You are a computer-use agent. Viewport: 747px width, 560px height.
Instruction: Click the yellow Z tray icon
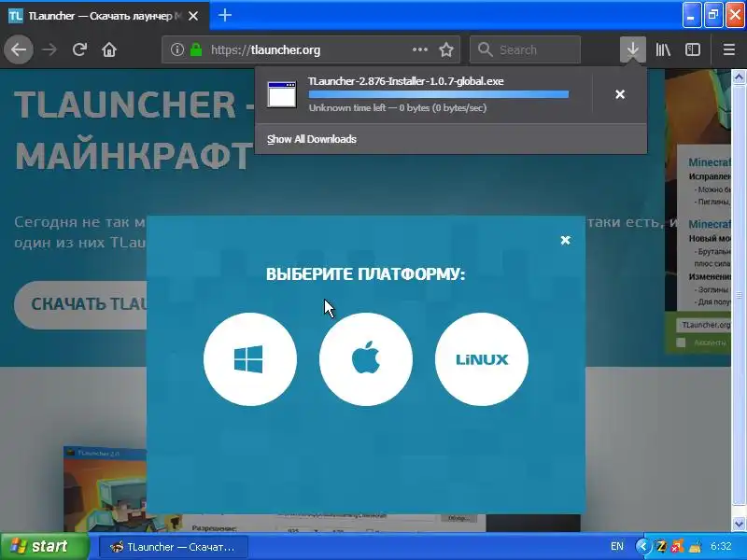click(x=661, y=546)
